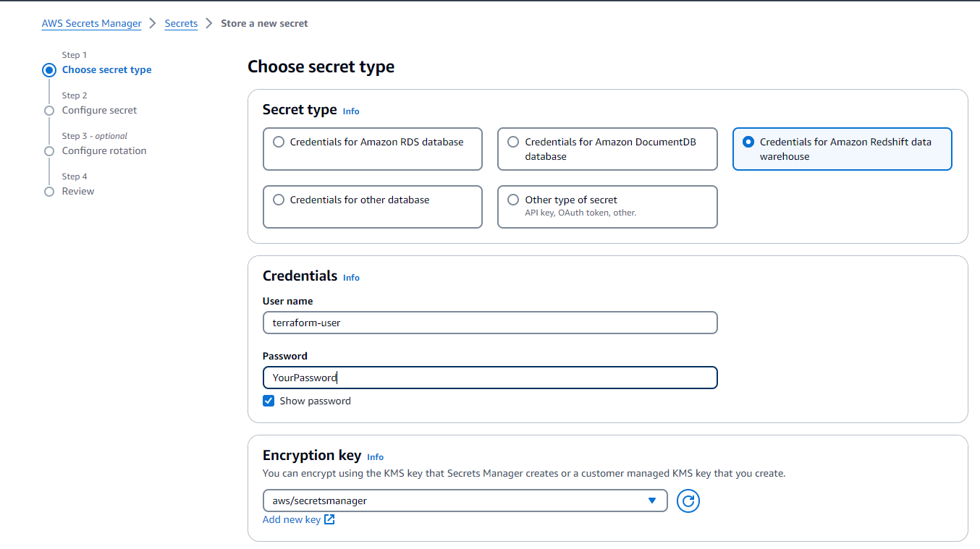The image size is (980, 549).
Task: Open AWS Secrets Manager breadcrumb link
Action: [x=92, y=23]
